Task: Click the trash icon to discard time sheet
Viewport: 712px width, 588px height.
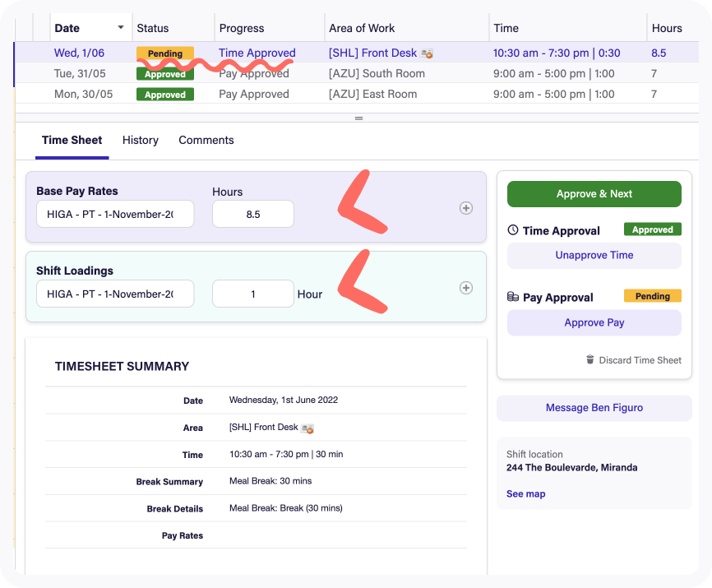Action: [589, 359]
